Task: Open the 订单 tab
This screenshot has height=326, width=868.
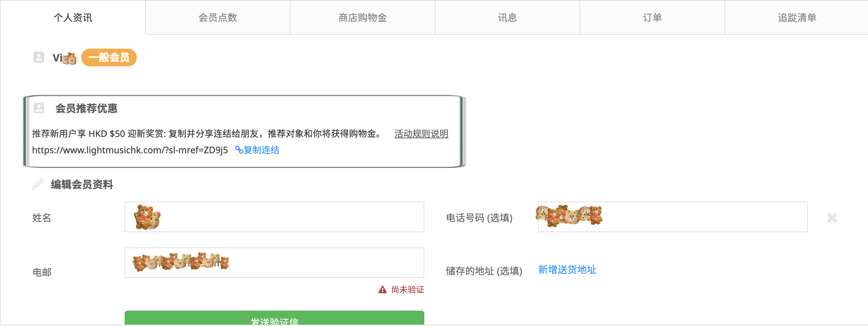Action: coord(652,17)
